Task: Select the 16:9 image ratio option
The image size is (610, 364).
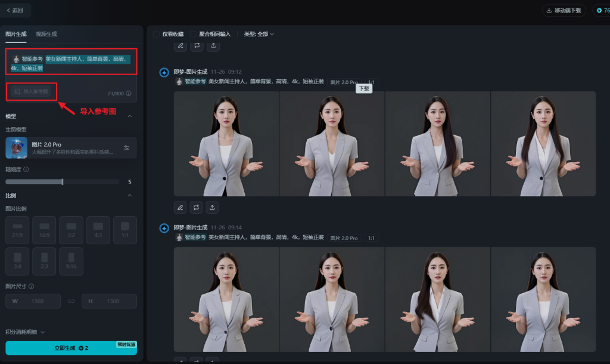Action: pos(44,230)
